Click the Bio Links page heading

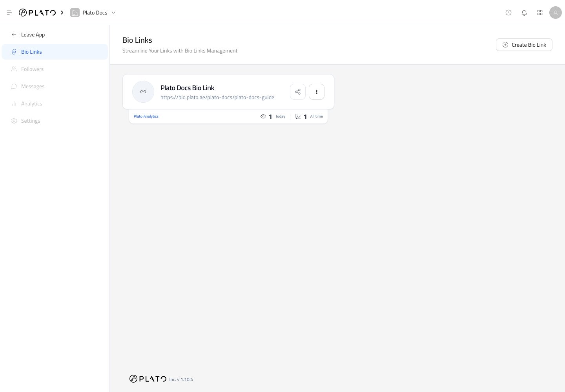tap(137, 40)
